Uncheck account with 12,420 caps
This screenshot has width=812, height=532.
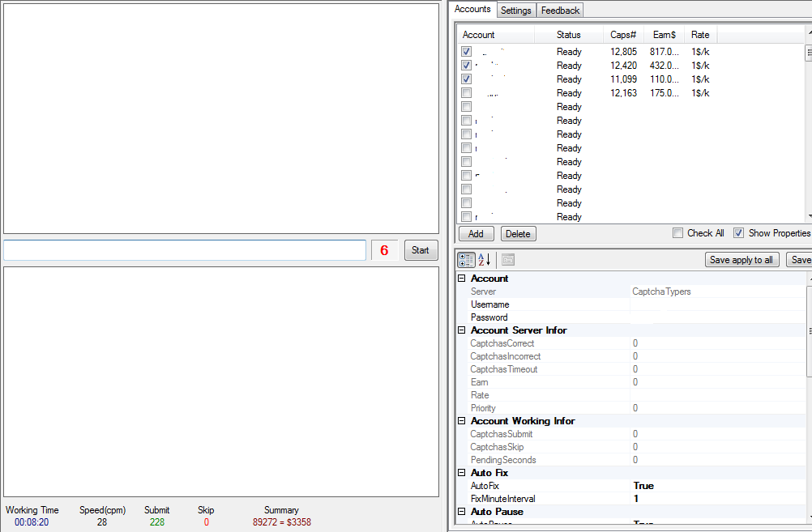[x=466, y=66]
